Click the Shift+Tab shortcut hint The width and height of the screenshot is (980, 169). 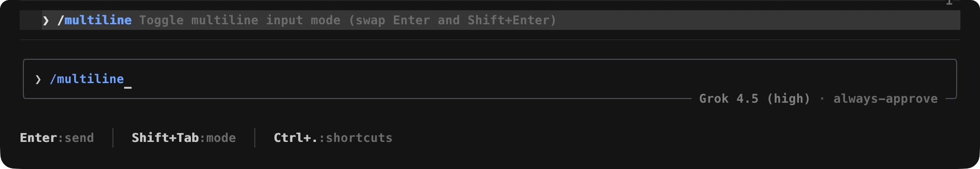(x=165, y=138)
